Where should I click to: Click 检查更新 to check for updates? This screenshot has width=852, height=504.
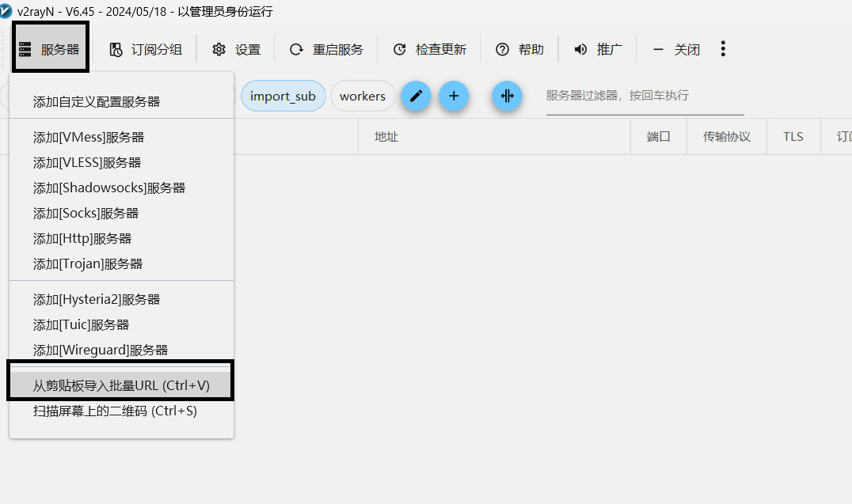(x=430, y=49)
